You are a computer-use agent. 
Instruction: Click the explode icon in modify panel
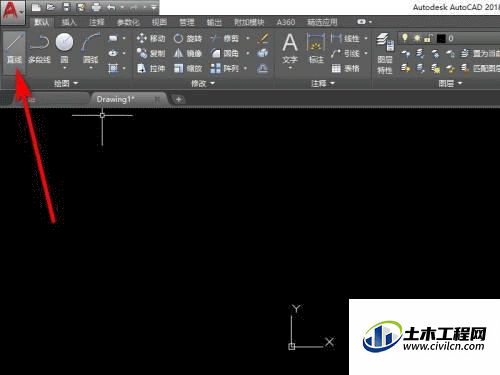pos(263,53)
